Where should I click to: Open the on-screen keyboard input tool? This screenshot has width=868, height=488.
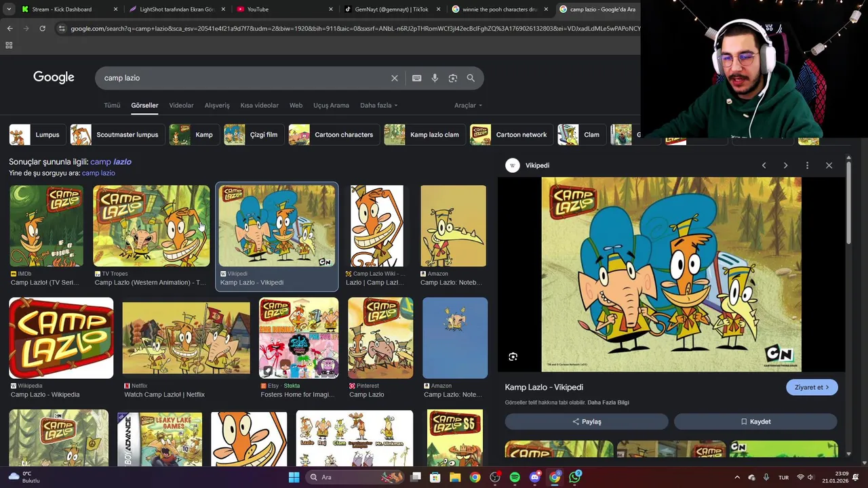[x=417, y=78]
